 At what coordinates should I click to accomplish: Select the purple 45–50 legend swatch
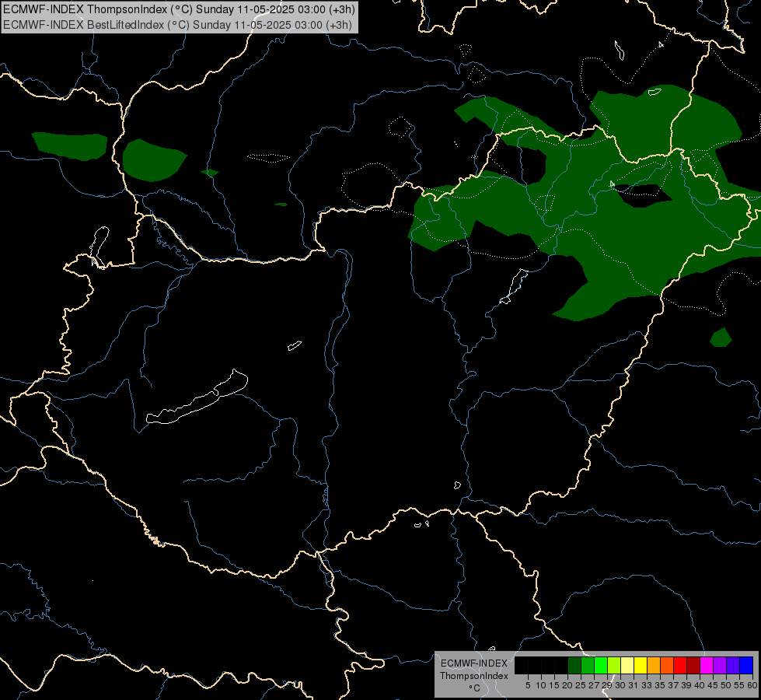(x=720, y=665)
